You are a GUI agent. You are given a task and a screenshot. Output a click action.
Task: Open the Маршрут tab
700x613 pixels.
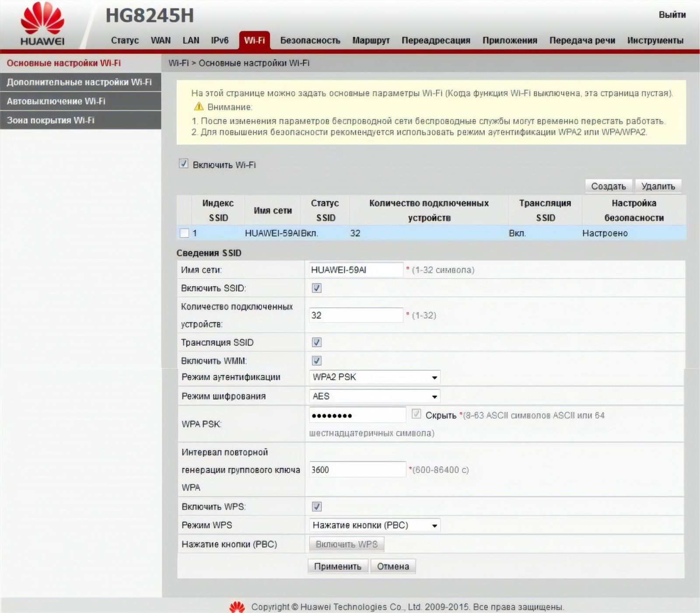pyautogui.click(x=371, y=40)
